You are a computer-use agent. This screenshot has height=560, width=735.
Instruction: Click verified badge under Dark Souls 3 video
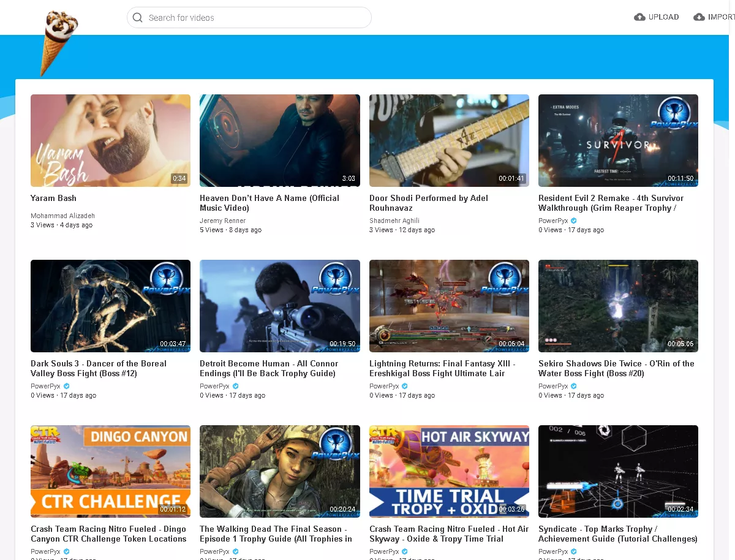click(x=67, y=386)
